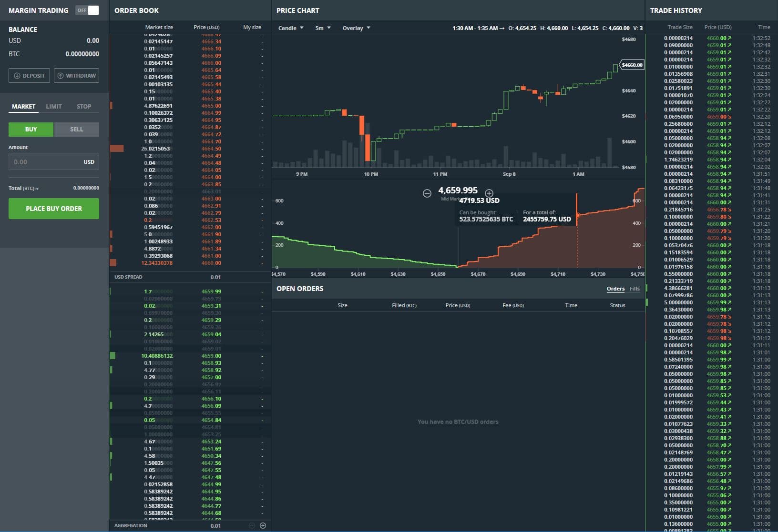Select the MARKET order tab
Viewport: 778px width, 532px height.
23,106
